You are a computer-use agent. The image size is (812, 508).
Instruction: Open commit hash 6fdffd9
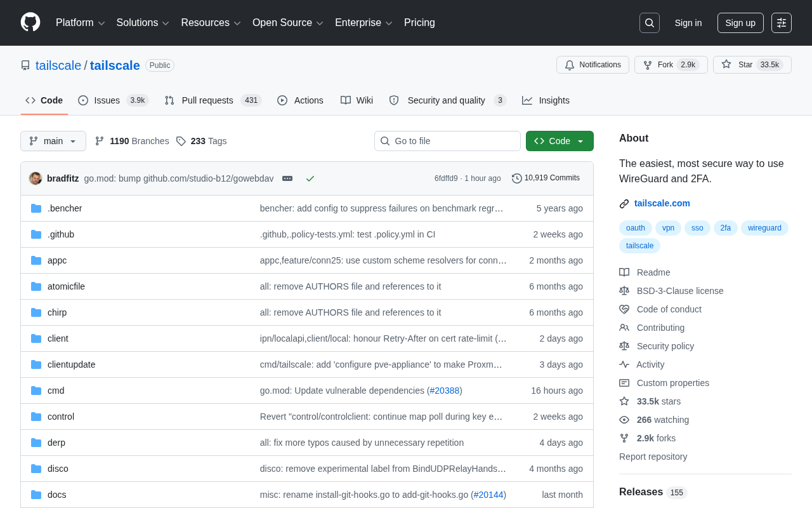(446, 178)
